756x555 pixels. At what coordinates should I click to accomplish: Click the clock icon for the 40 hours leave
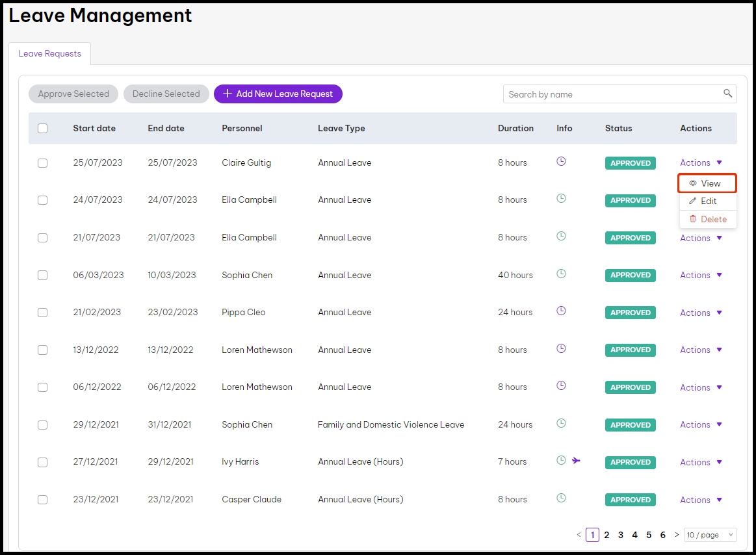click(x=562, y=274)
